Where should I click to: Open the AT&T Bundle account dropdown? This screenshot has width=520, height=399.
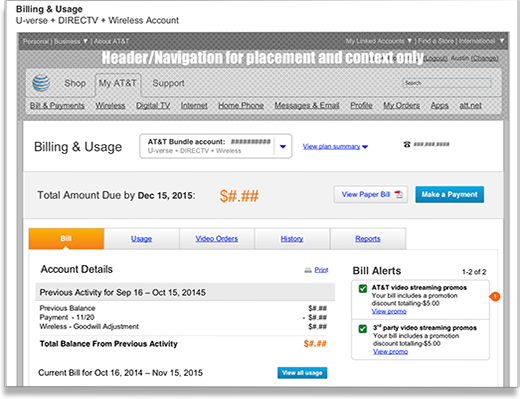283,146
